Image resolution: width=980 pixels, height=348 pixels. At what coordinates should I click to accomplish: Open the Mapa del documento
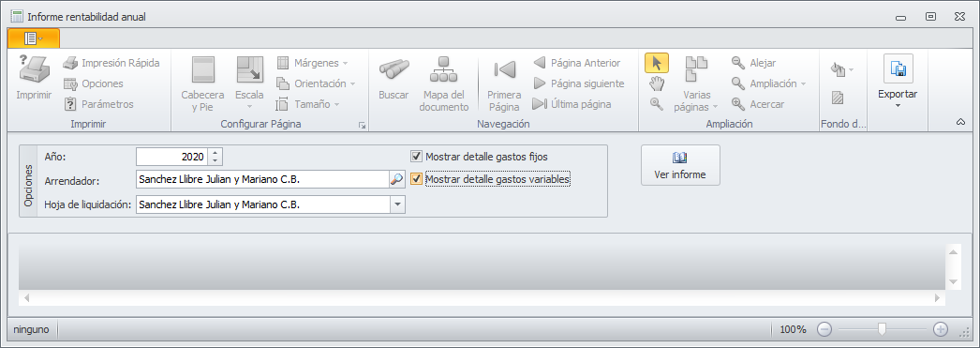point(444,84)
